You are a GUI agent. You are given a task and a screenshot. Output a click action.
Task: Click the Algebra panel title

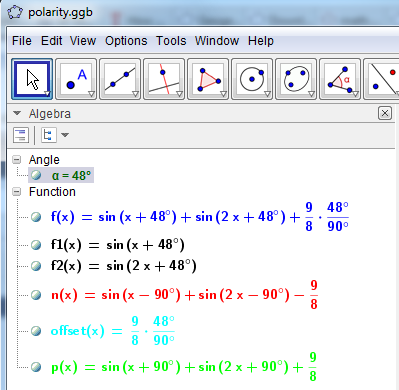pyautogui.click(x=50, y=114)
